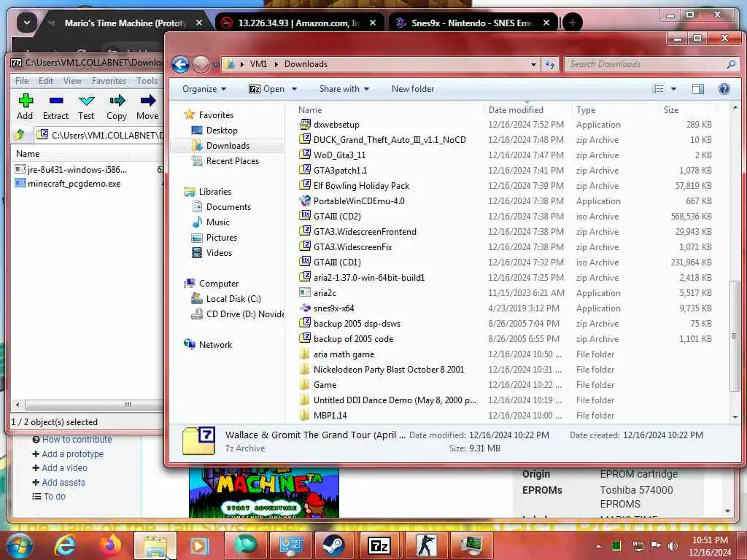This screenshot has width=747, height=560.
Task: Select Desktop in Favorites
Action: 222,131
